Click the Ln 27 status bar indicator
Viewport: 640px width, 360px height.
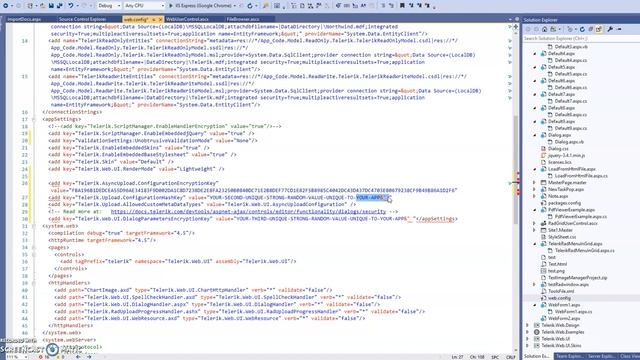pyautogui.click(x=457, y=357)
